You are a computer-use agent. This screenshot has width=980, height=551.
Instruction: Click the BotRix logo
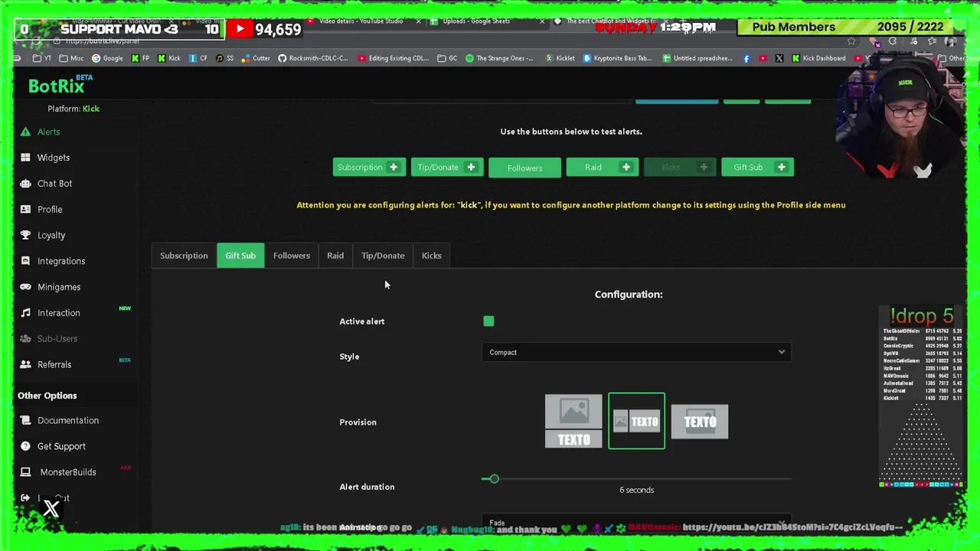pos(60,84)
